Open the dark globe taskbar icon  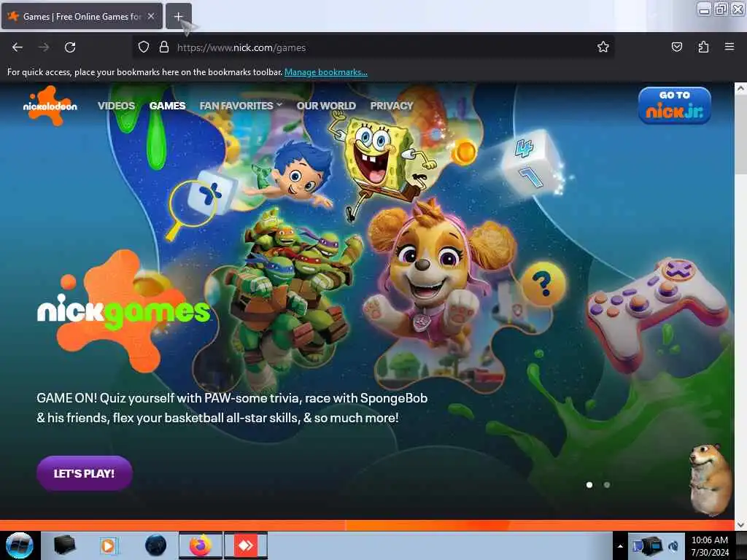pyautogui.click(x=156, y=545)
